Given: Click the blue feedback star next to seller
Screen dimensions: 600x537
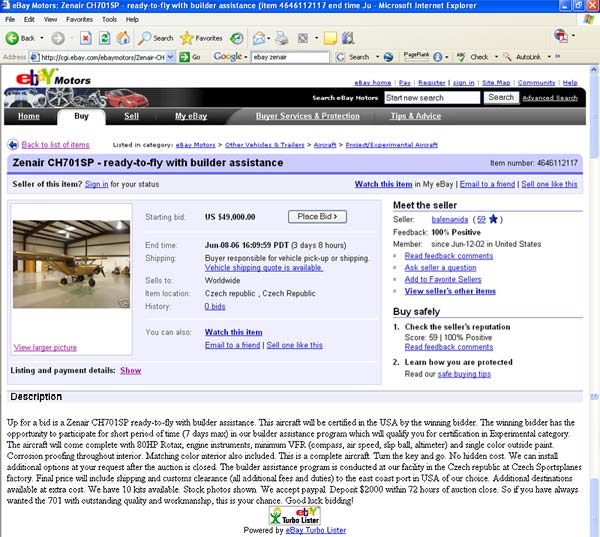Looking at the screenshot, I should point(493,219).
